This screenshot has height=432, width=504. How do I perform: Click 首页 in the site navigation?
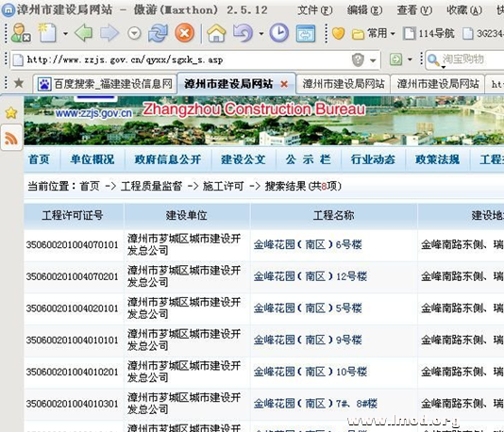click(x=40, y=159)
